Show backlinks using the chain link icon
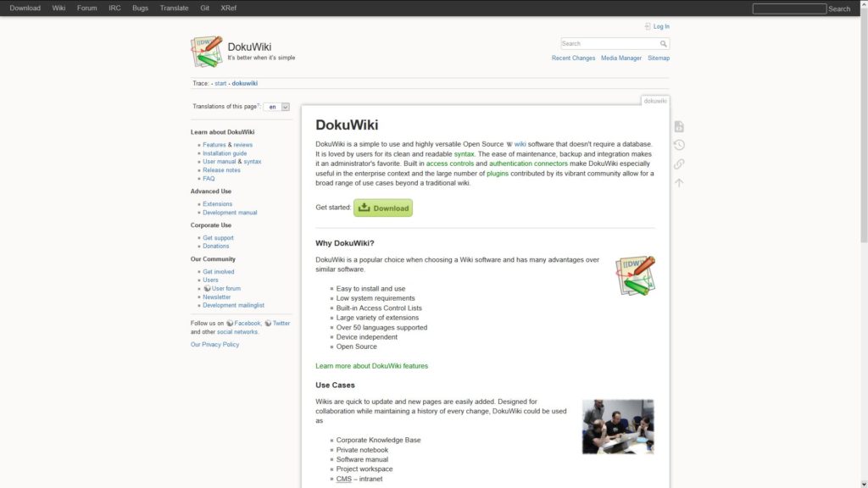The image size is (868, 488). point(678,164)
